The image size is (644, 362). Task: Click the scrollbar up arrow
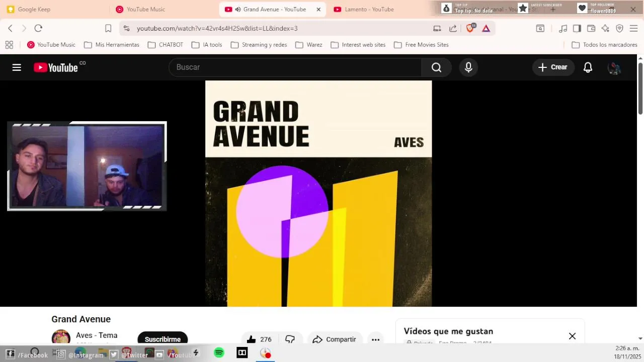[x=640, y=58]
